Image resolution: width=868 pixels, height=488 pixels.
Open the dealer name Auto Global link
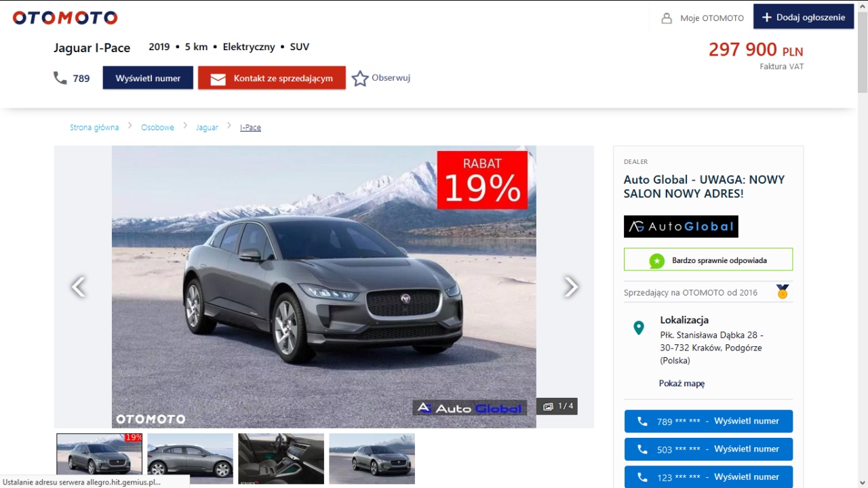pyautogui.click(x=704, y=186)
